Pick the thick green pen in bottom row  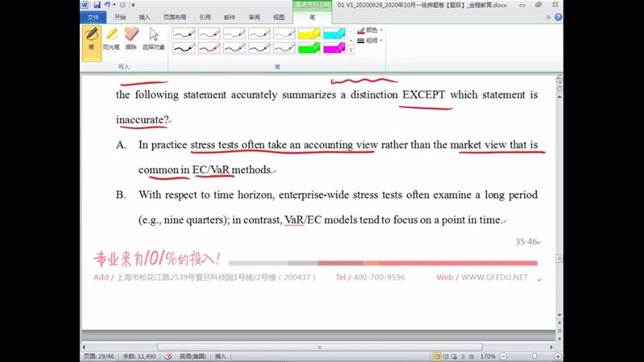click(x=259, y=48)
